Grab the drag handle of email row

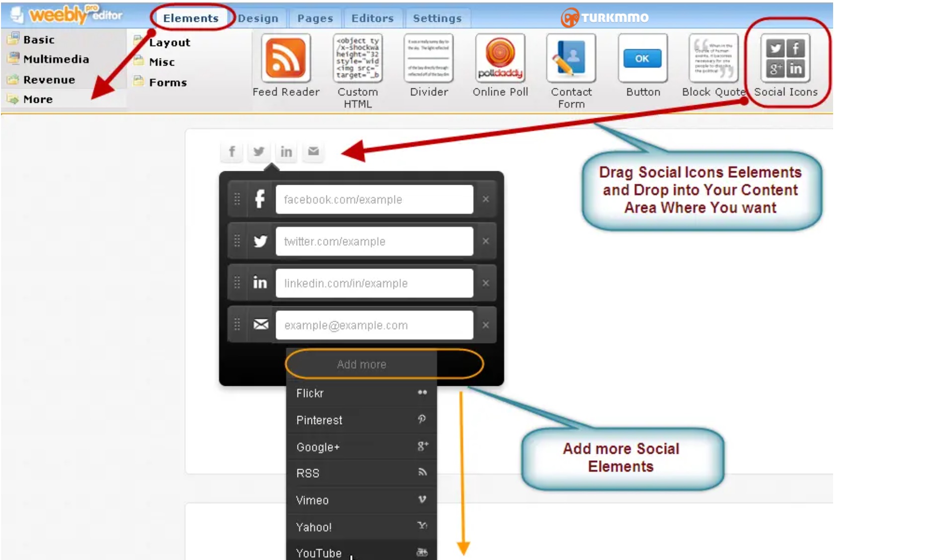point(237,325)
